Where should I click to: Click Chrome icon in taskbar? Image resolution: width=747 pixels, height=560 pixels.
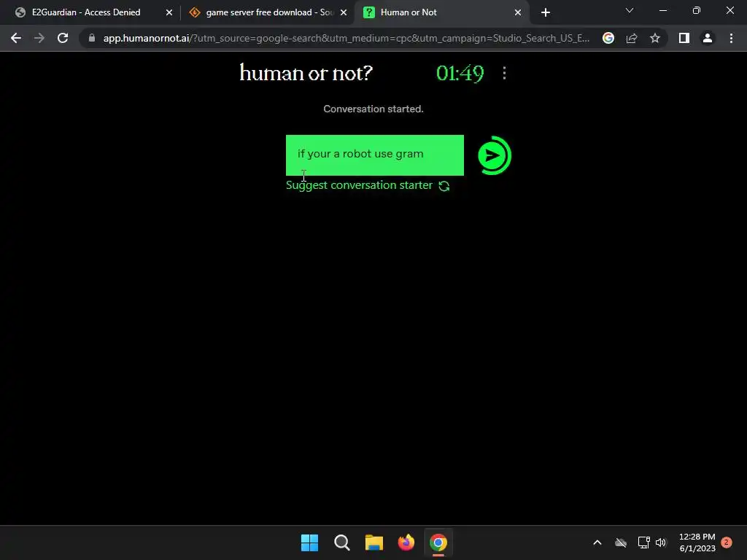438,542
